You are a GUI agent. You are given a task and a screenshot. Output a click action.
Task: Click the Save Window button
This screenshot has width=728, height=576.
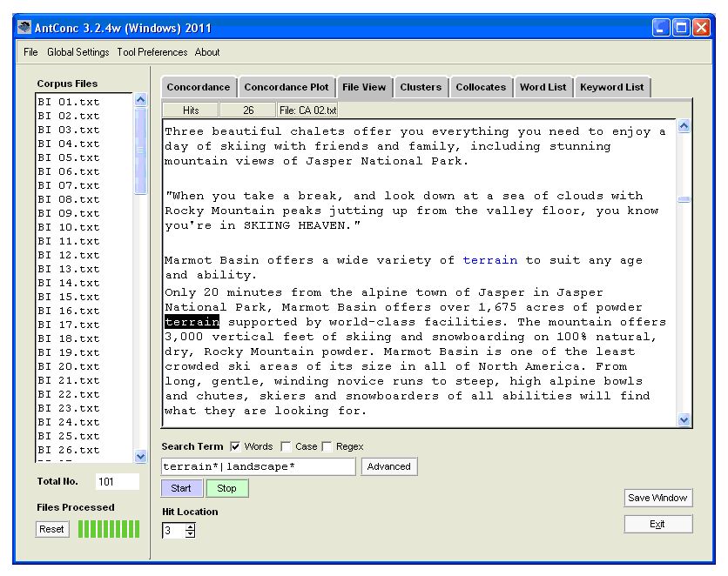point(657,498)
